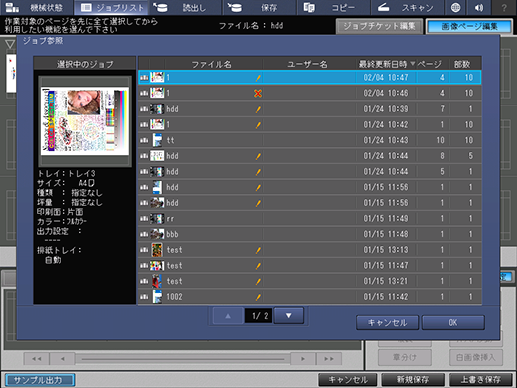Step forward one page with right arrow

click(x=303, y=359)
